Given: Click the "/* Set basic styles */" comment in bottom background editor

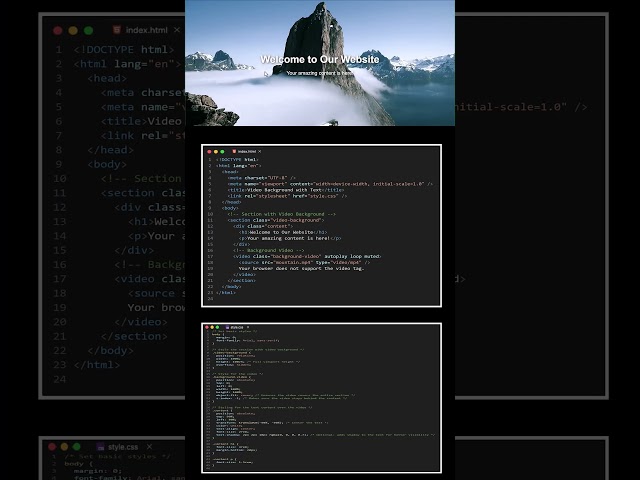Looking at the screenshot, I should tap(117, 456).
